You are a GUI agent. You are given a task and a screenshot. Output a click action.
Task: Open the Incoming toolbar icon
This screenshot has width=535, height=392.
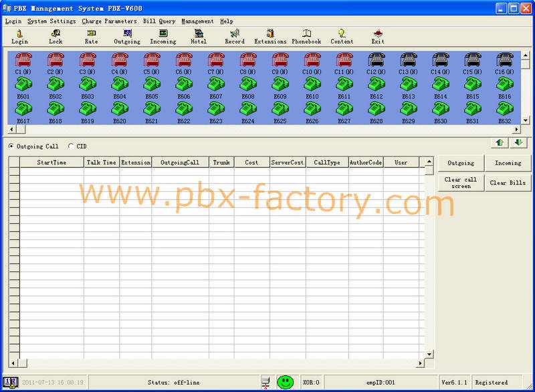[x=163, y=37]
